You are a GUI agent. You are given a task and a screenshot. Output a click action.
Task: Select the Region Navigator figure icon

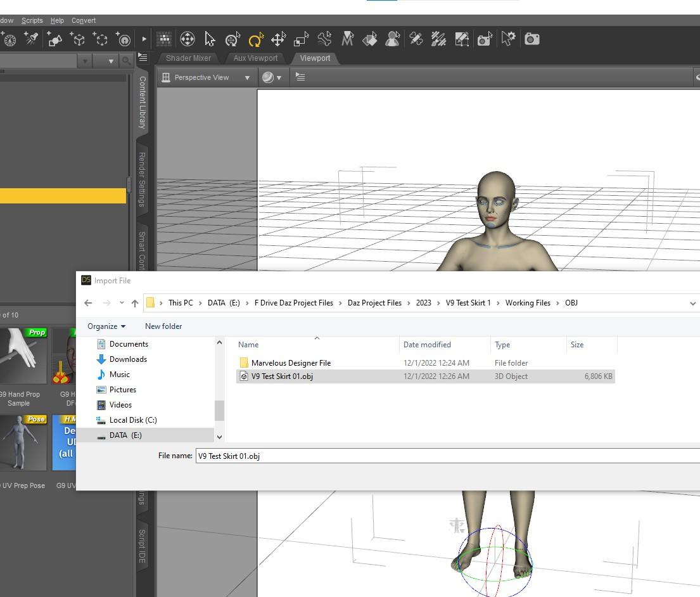[x=393, y=39]
